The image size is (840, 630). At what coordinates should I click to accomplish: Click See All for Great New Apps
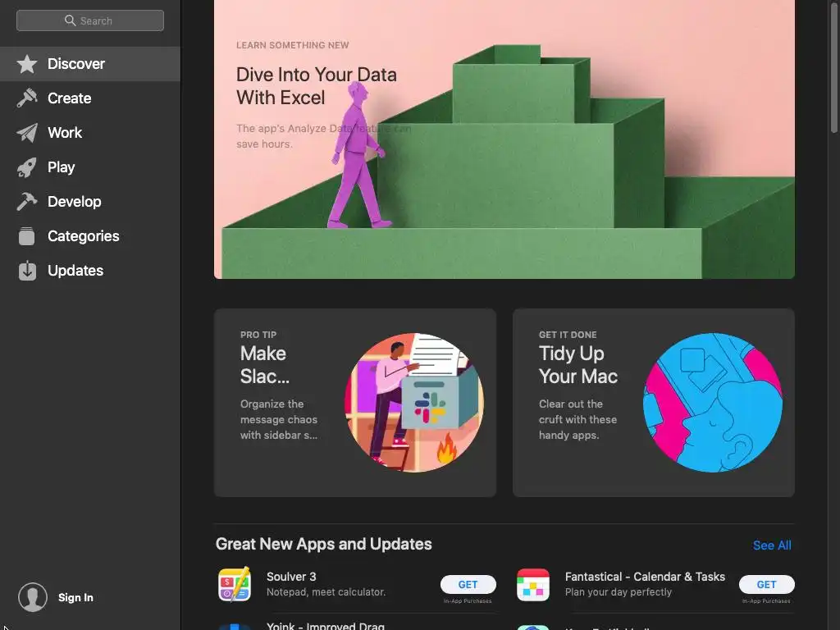pos(772,546)
